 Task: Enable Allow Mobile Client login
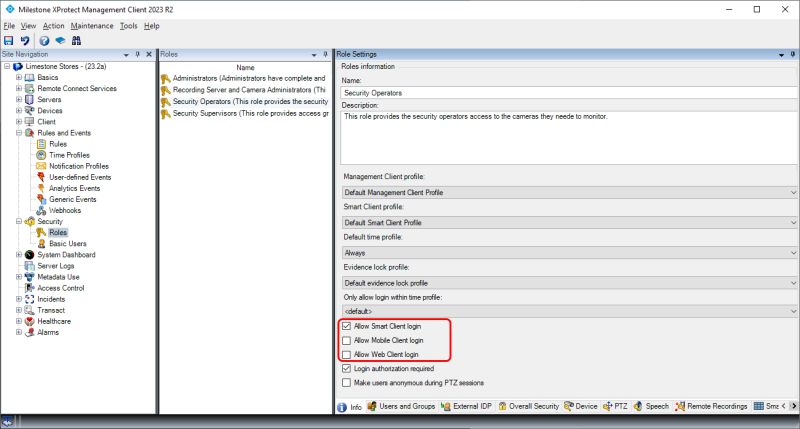[x=346, y=340]
